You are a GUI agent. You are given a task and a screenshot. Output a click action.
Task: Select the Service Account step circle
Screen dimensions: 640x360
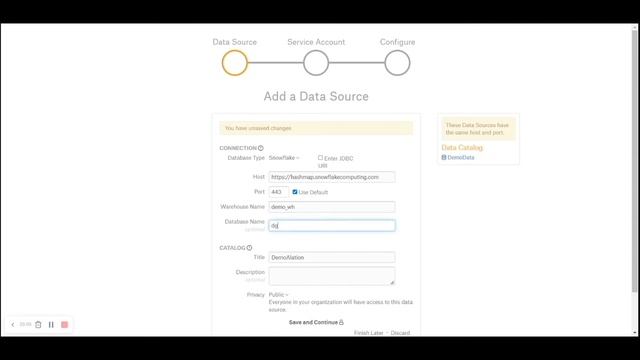(x=316, y=63)
